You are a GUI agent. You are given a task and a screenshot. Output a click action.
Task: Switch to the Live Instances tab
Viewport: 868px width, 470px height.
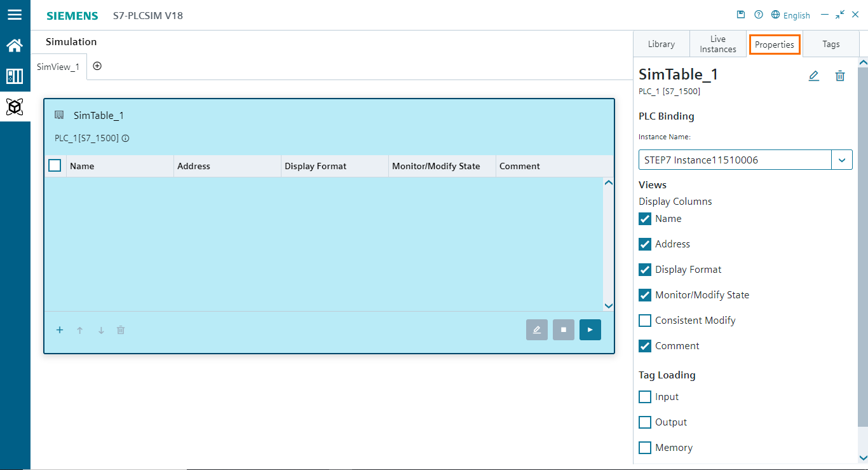(718, 44)
